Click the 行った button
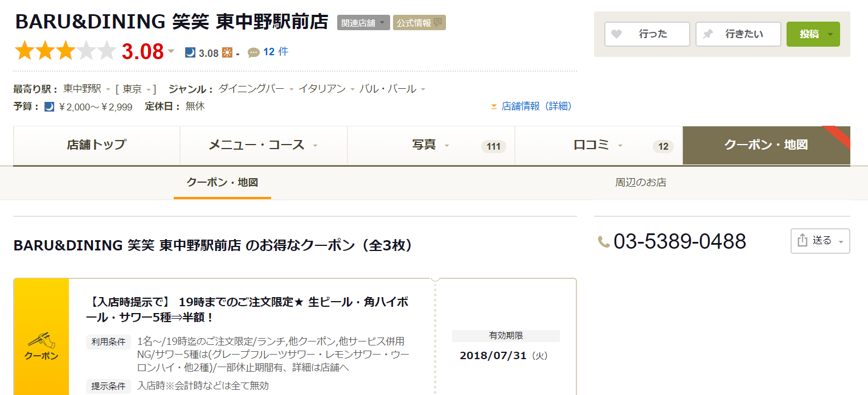Screen dimensions: 868x395 tap(647, 34)
